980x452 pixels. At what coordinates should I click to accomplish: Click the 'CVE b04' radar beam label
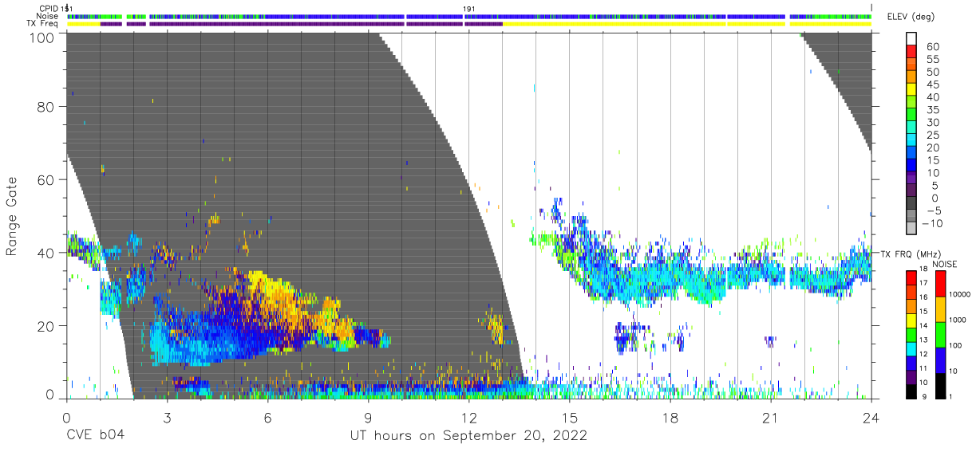click(x=95, y=435)
